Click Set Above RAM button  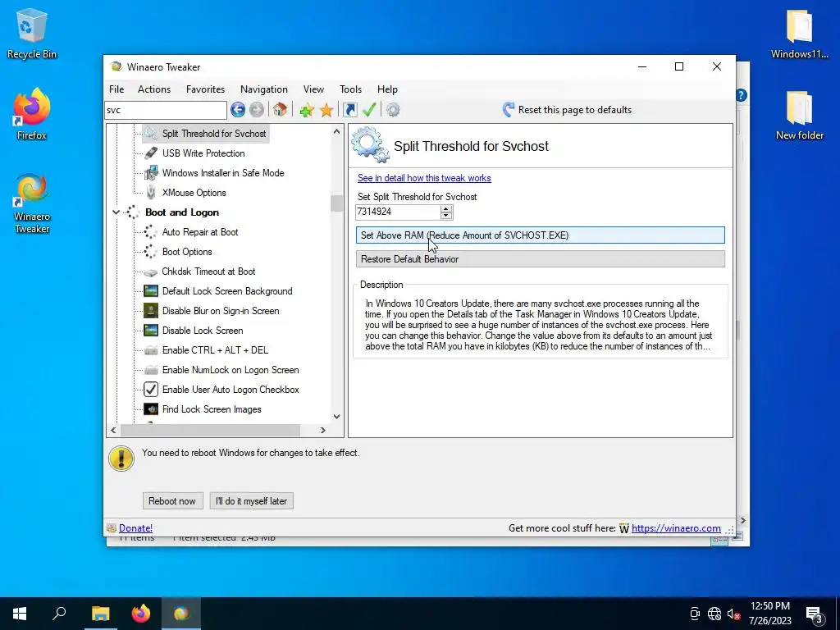click(x=540, y=235)
